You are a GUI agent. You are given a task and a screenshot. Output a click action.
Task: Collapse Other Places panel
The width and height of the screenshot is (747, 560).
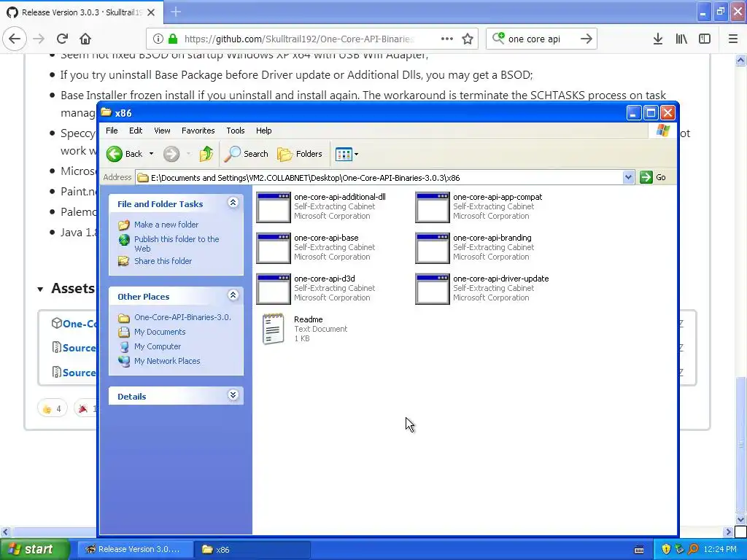(x=233, y=295)
